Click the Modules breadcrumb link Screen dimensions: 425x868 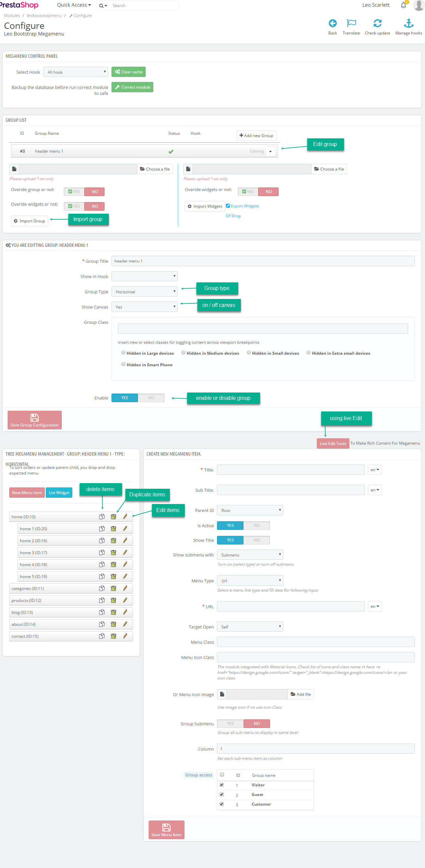[12, 16]
